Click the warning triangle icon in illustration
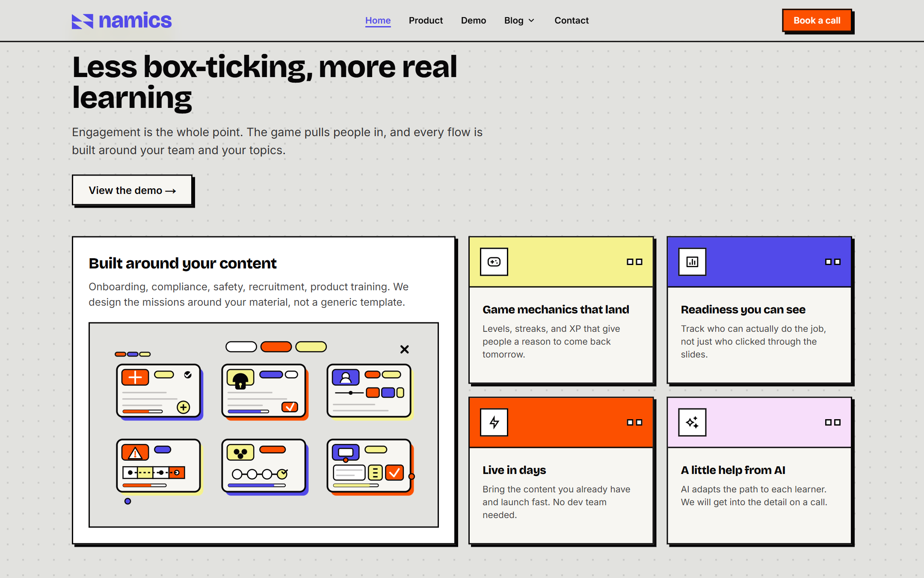This screenshot has height=578, width=924. click(x=135, y=452)
